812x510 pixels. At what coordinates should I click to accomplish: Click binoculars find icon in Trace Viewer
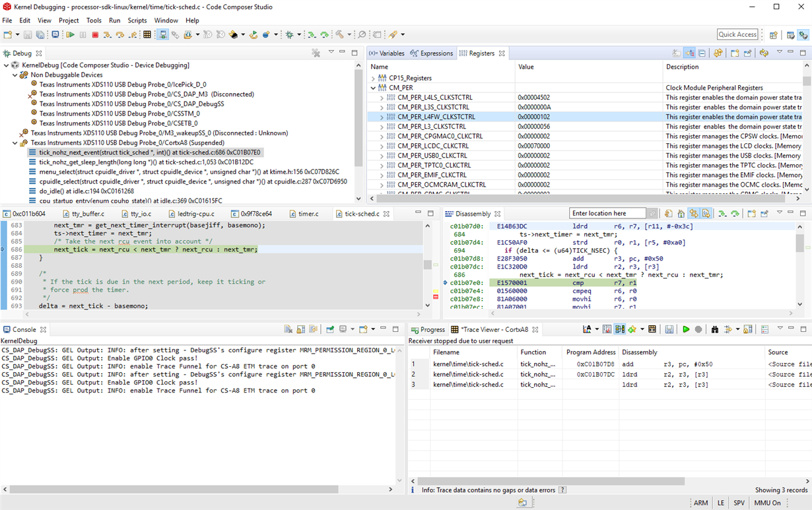click(714, 329)
